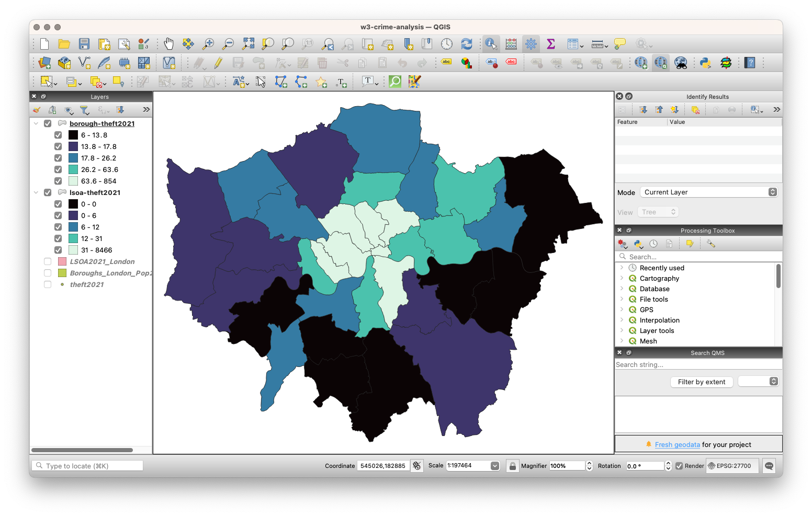
Task: Uncheck the Render checkbox in status bar
Action: pos(679,466)
